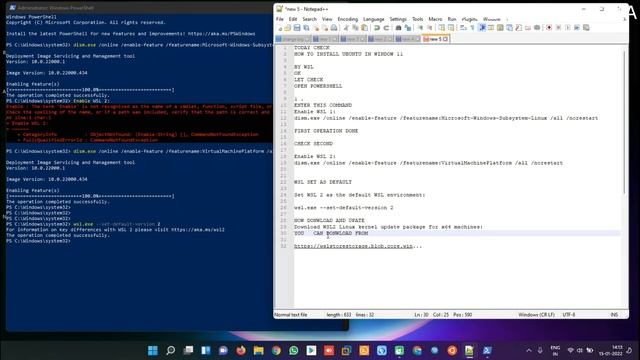
Task: Click the dism.exe VirtualMachinePlatform line in Notepad++
Action: tap(428, 163)
